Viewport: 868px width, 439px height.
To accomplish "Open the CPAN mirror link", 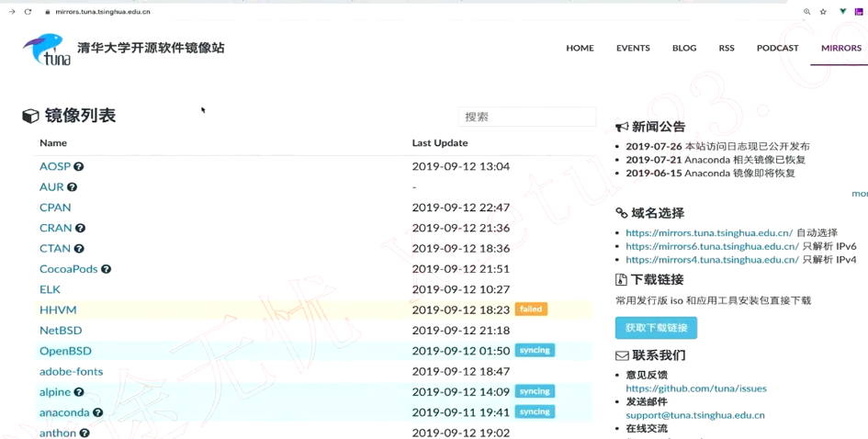I will coord(55,208).
